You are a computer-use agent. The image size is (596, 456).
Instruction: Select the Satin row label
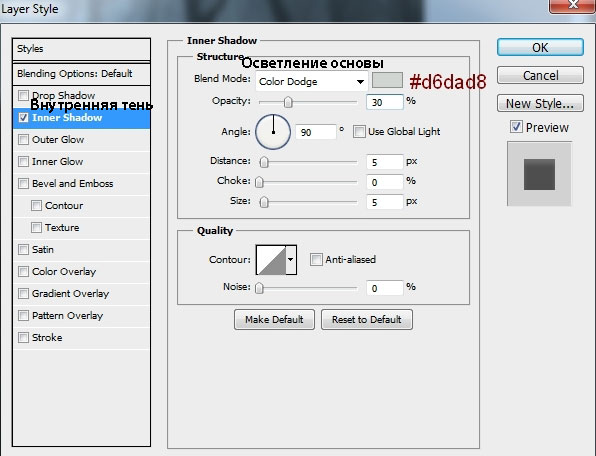click(43, 250)
